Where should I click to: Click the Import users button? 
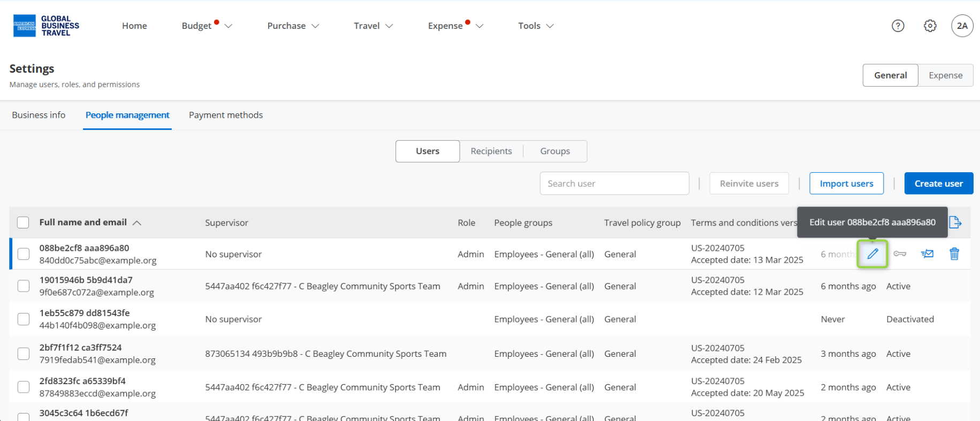coord(846,183)
